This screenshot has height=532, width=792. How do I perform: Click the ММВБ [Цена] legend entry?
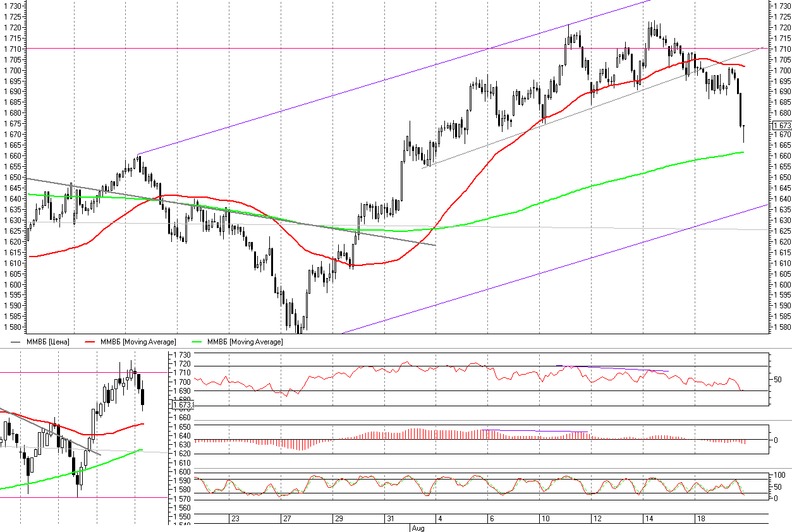pos(48,342)
